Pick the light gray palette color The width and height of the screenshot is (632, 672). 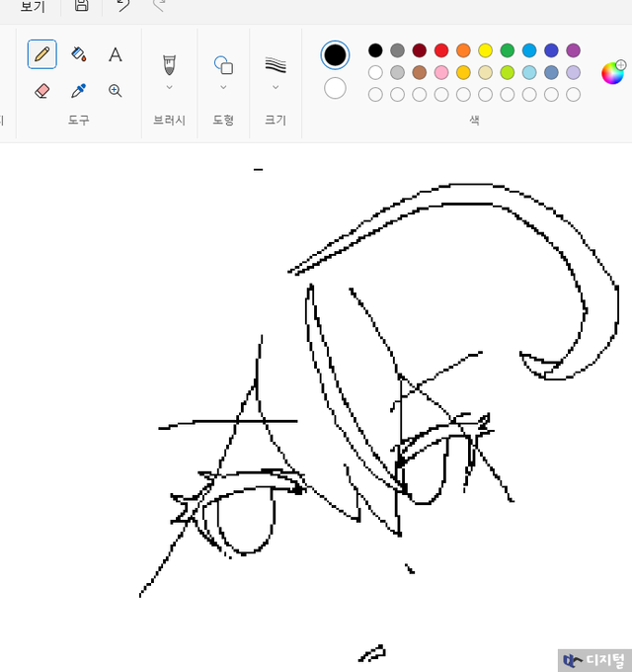point(397,72)
